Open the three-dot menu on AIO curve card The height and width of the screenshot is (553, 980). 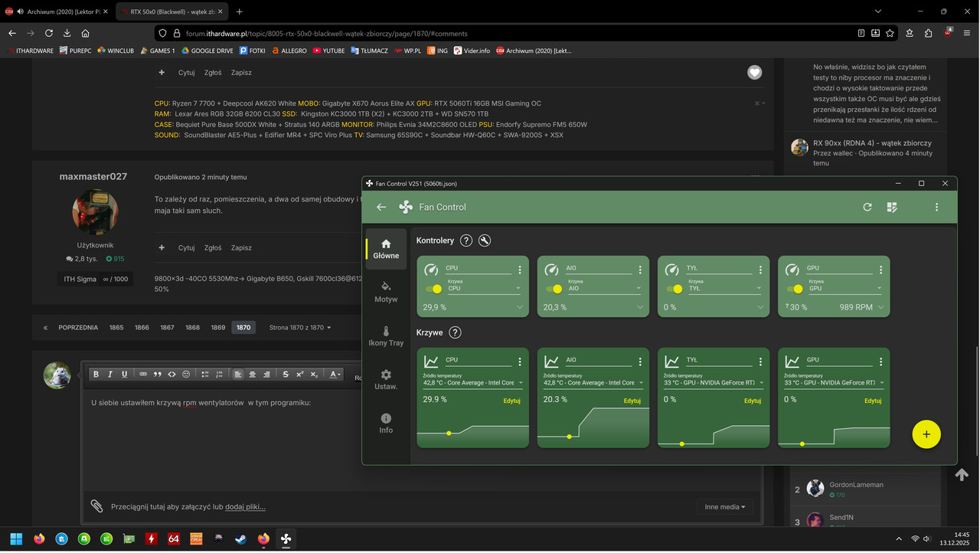[640, 362]
